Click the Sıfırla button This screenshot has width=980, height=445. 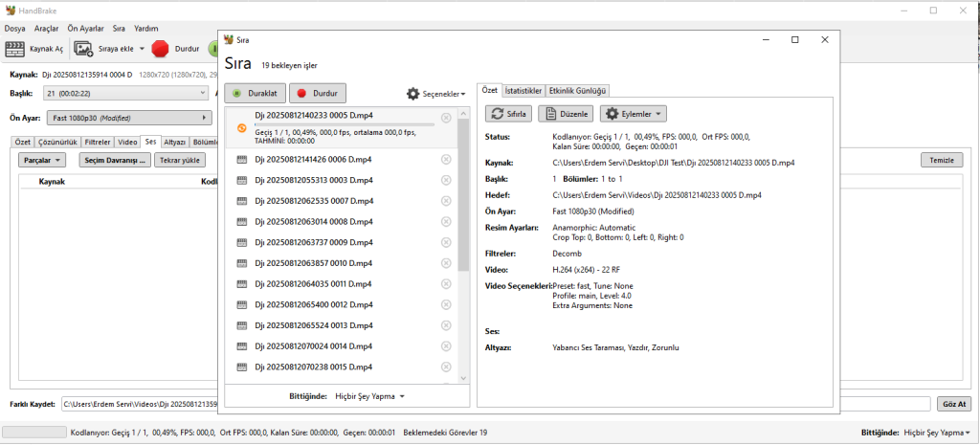(x=509, y=114)
